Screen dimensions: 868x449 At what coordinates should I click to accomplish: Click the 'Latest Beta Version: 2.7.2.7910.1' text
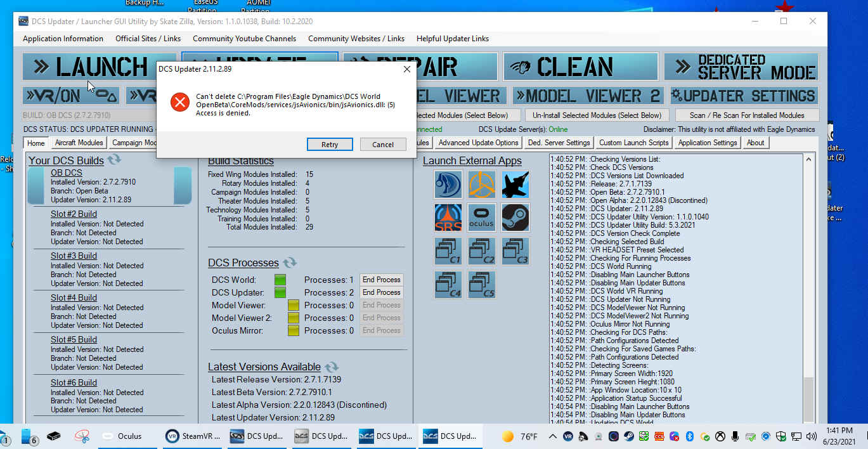click(271, 393)
